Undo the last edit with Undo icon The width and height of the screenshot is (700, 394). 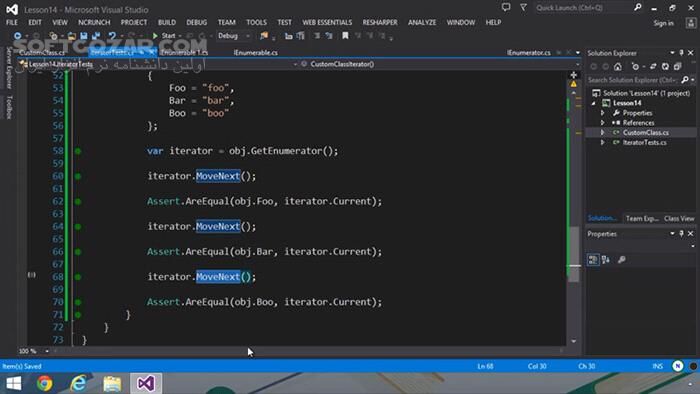[112, 36]
